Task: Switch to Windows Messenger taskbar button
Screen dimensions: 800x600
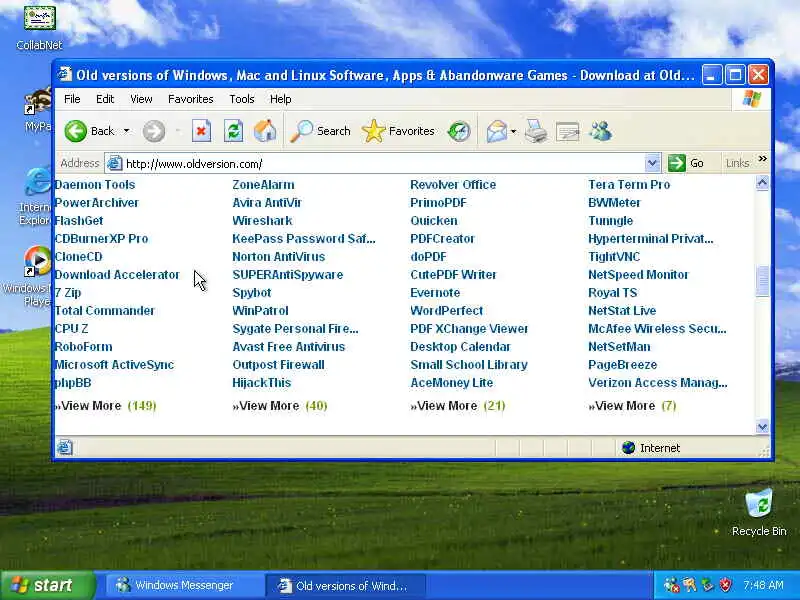Action: (x=184, y=585)
